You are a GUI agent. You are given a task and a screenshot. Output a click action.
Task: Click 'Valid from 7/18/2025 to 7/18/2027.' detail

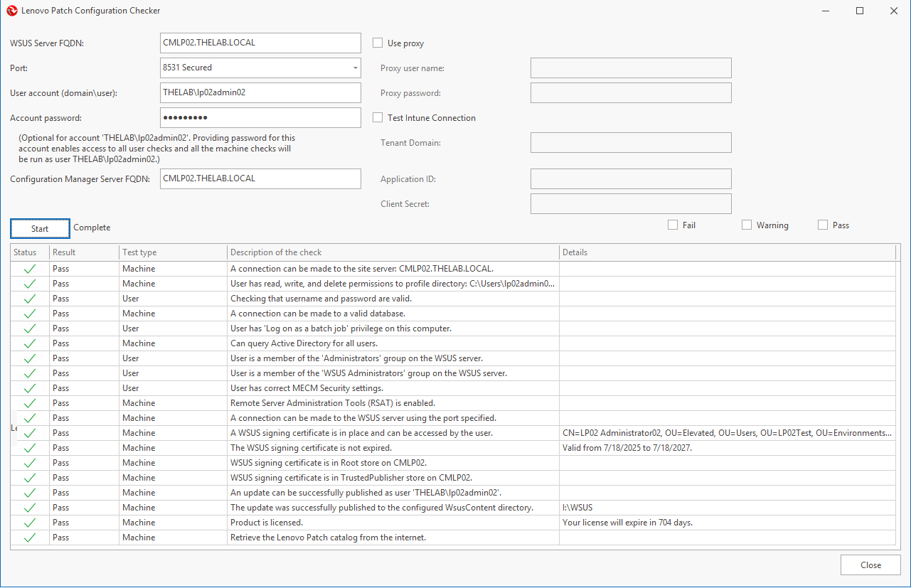627,448
